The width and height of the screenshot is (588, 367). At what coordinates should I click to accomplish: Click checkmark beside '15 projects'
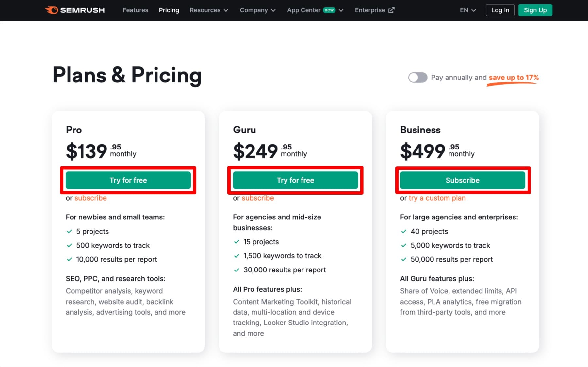click(237, 242)
